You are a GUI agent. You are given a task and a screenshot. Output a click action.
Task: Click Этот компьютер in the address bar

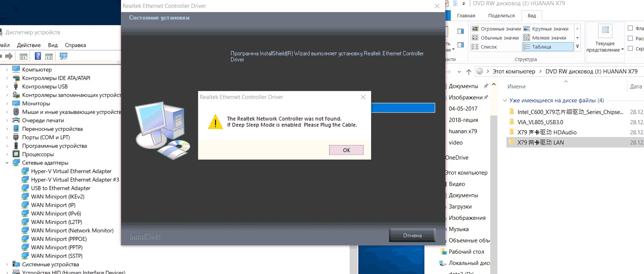pyautogui.click(x=514, y=72)
